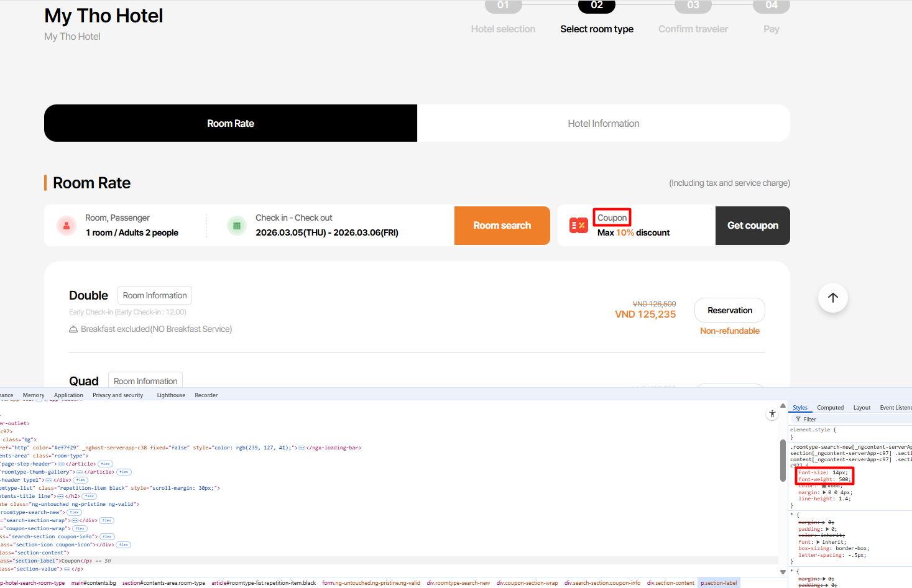Click the Elements panel vertical scrollbar thumb
The width and height of the screenshot is (912, 588).
pos(783,461)
